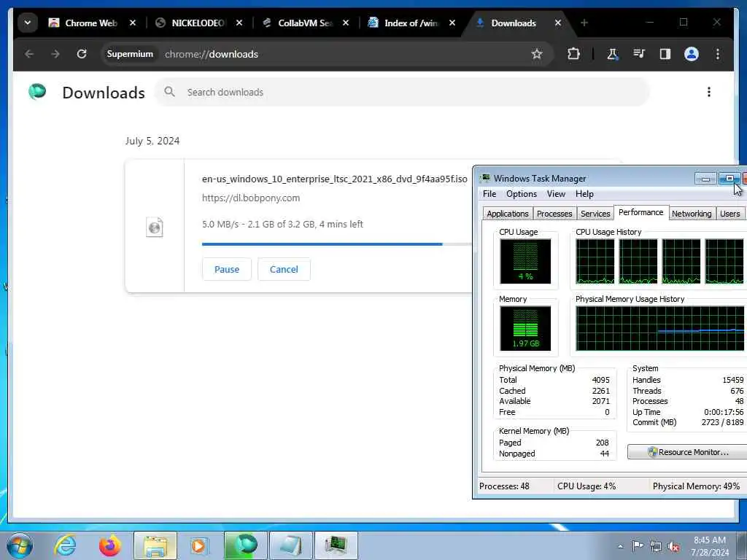The image size is (747, 560).
Task: Switch to the Chrome Web tab
Action: point(83,23)
